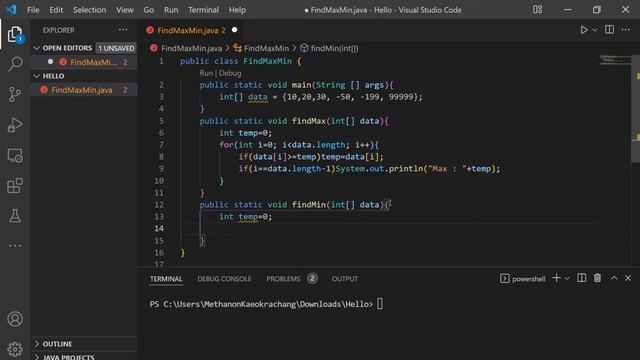The image size is (640, 360).
Task: Open the Edit menu
Action: [x=56, y=10]
